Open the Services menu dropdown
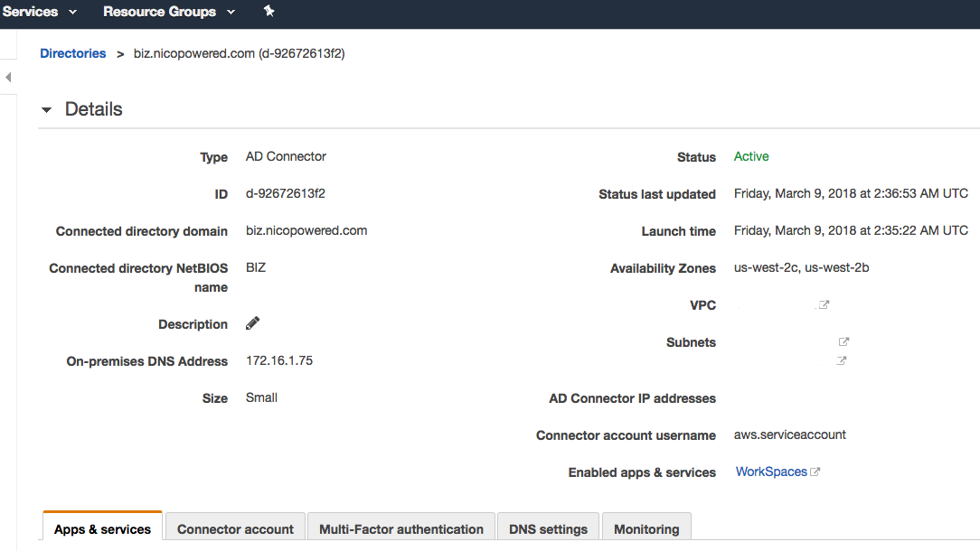This screenshot has width=980, height=551. (40, 12)
